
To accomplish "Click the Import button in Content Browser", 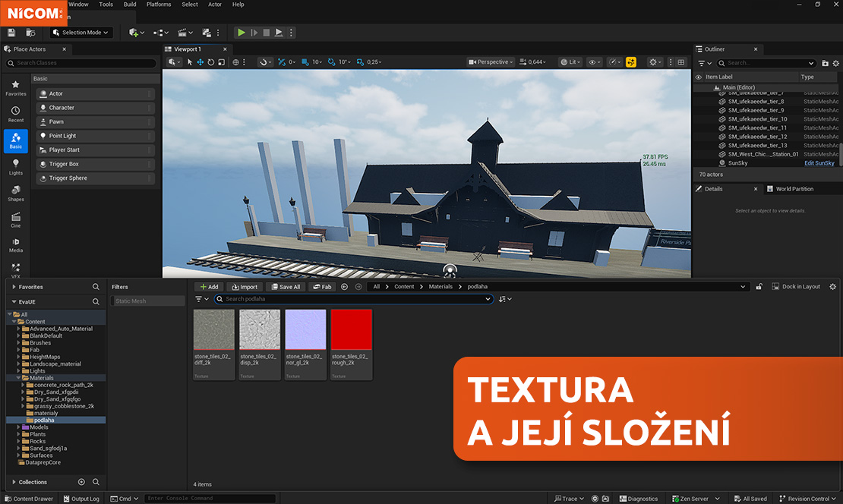I will coord(245,287).
